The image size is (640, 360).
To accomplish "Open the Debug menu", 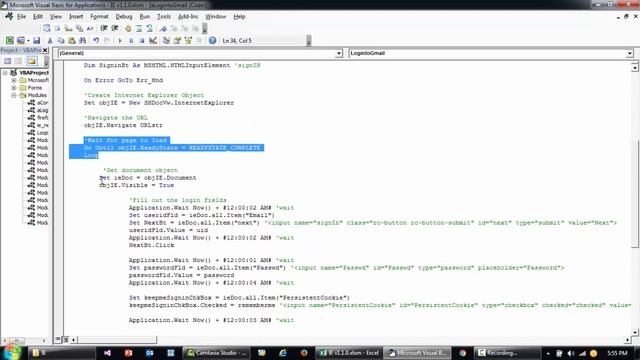I will coord(124,17).
